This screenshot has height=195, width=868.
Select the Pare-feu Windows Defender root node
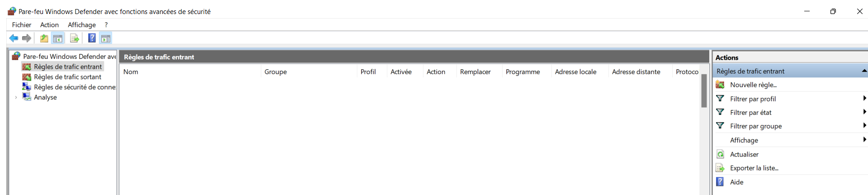coord(70,56)
